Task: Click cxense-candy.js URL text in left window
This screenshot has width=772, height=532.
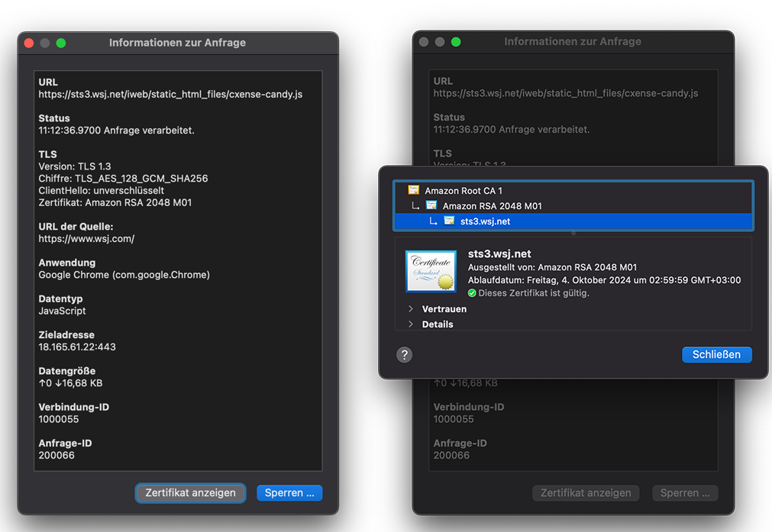Action: 170,94
